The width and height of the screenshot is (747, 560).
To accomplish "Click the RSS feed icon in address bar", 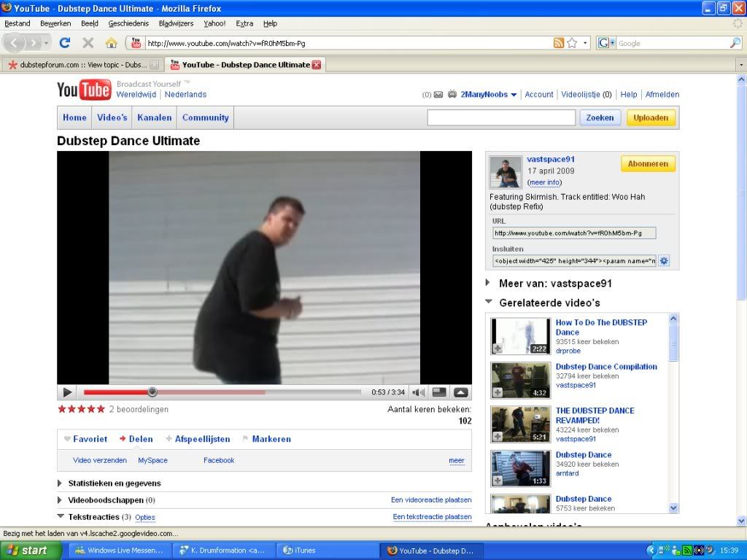I will click(x=559, y=43).
